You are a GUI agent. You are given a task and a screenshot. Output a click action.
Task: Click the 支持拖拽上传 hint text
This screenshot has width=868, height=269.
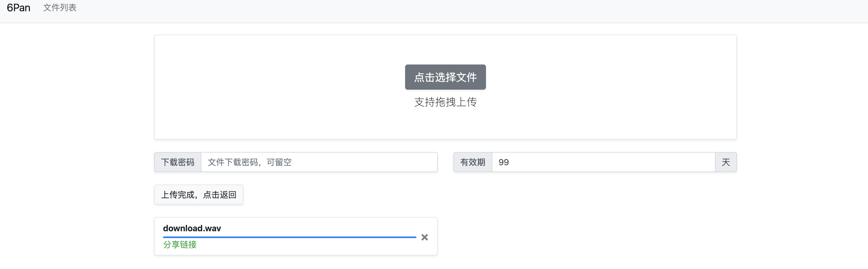pos(445,102)
